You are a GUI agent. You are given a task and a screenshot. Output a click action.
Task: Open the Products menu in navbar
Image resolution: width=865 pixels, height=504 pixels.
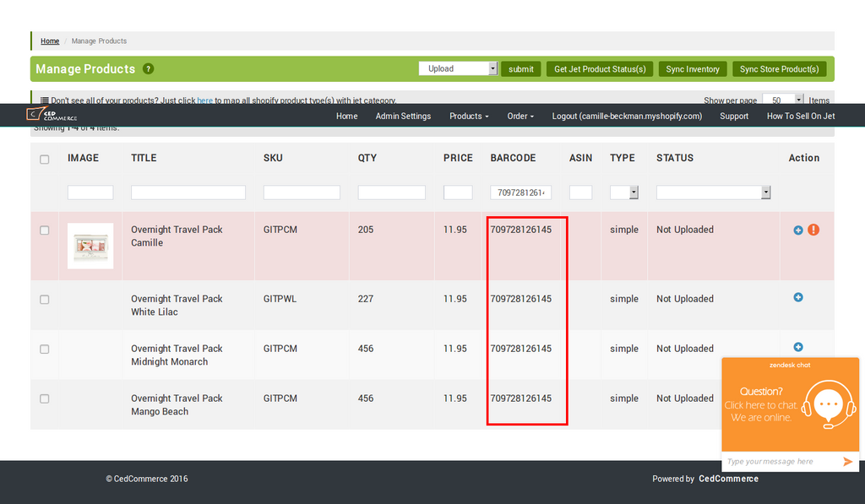point(469,117)
